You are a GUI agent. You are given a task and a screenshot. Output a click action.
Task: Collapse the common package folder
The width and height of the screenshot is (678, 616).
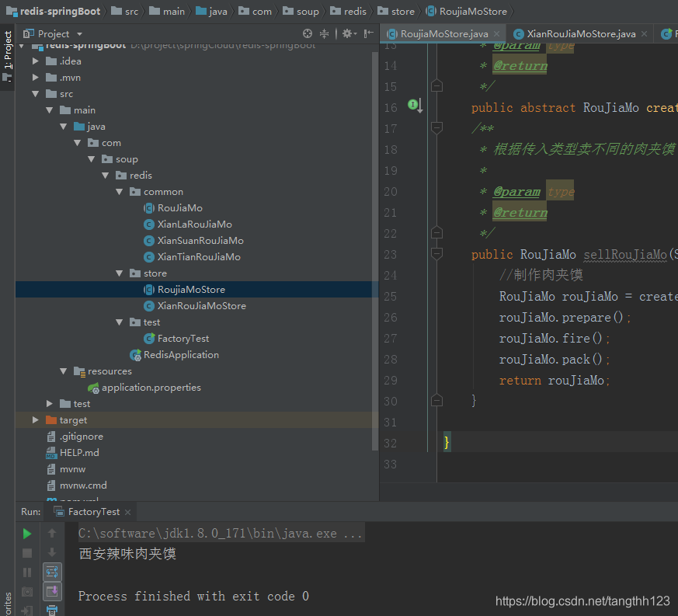[120, 192]
